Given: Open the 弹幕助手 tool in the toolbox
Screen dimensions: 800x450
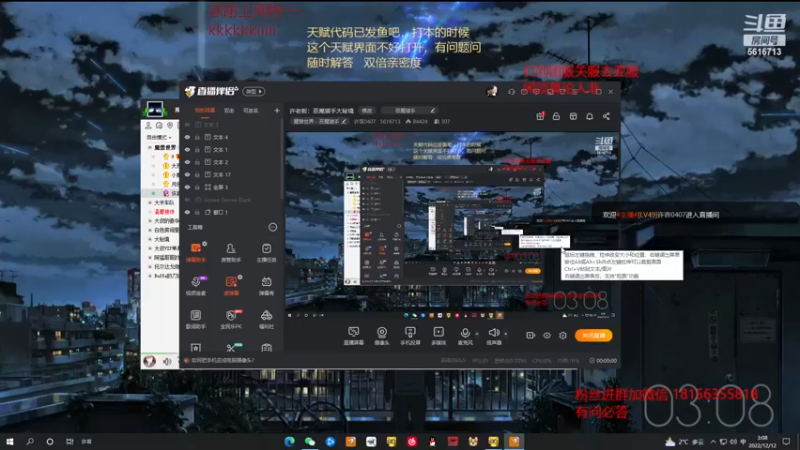Looking at the screenshot, I should coord(195,252).
